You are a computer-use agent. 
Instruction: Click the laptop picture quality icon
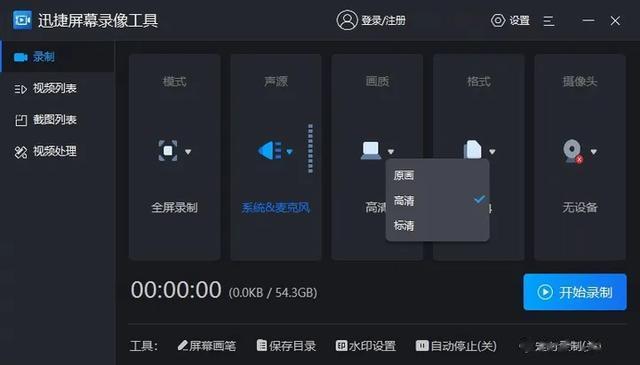tap(371, 150)
